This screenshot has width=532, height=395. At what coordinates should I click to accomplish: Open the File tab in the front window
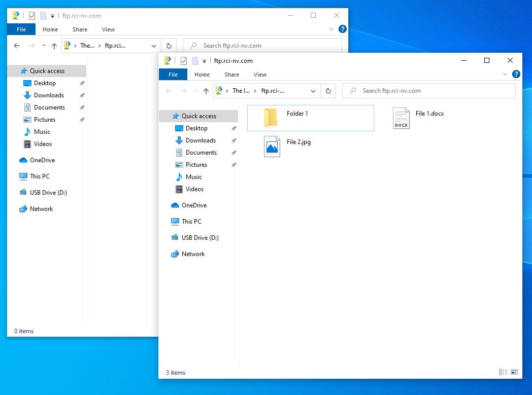173,75
